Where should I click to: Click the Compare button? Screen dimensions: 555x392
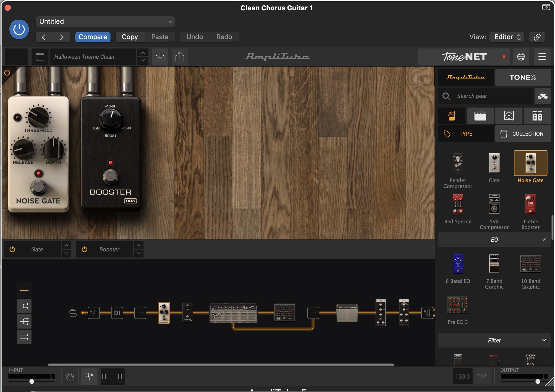[93, 37]
